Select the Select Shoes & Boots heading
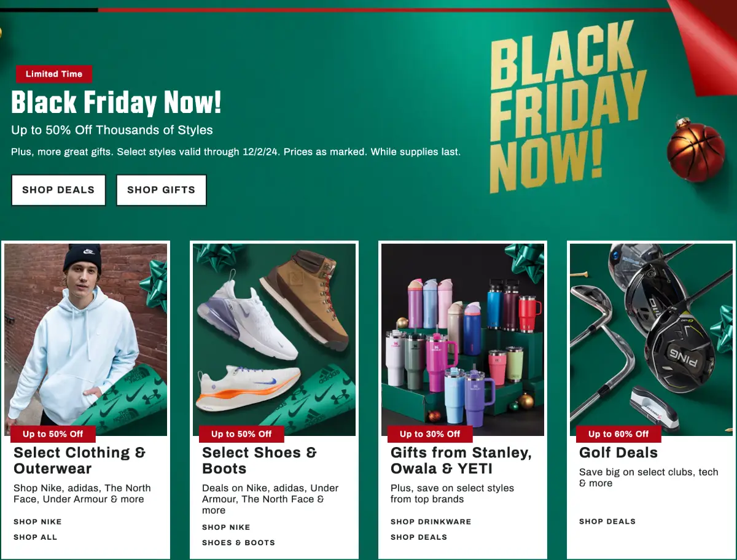737x560 pixels. (259, 461)
